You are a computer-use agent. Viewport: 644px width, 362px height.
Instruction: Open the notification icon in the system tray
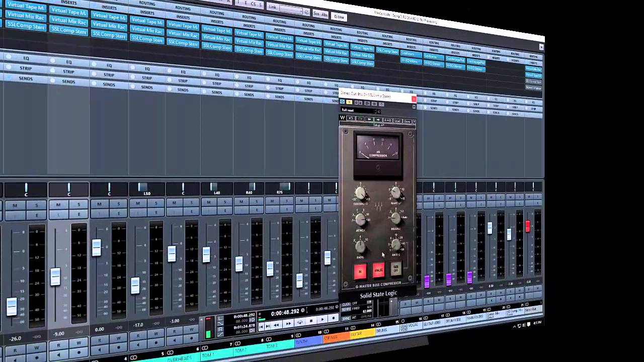click(529, 324)
